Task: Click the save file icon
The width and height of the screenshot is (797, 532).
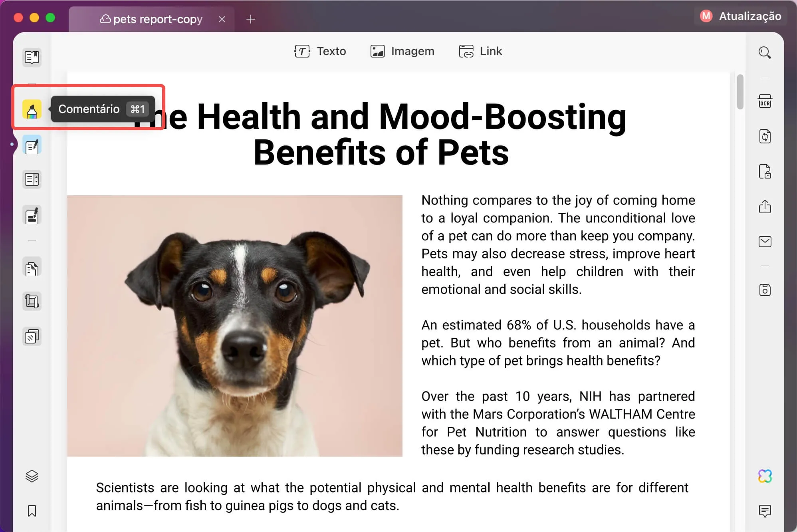Action: (x=765, y=290)
